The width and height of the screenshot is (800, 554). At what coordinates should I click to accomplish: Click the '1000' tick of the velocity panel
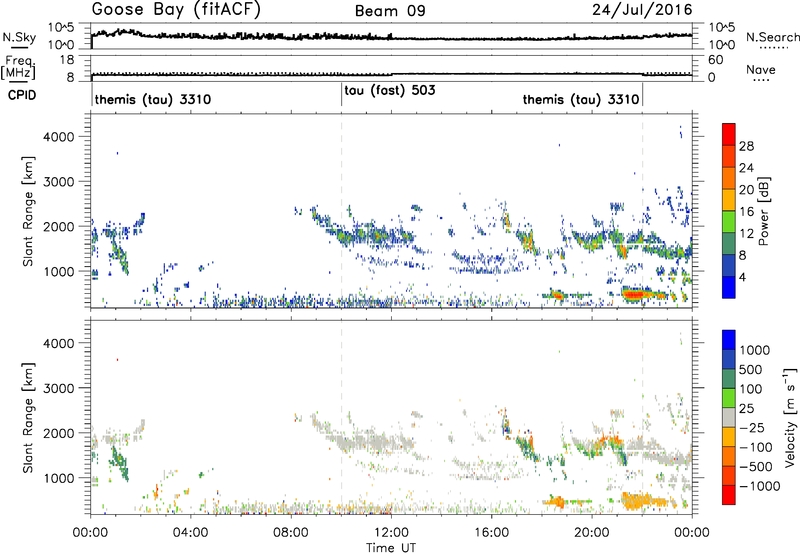[x=58, y=477]
